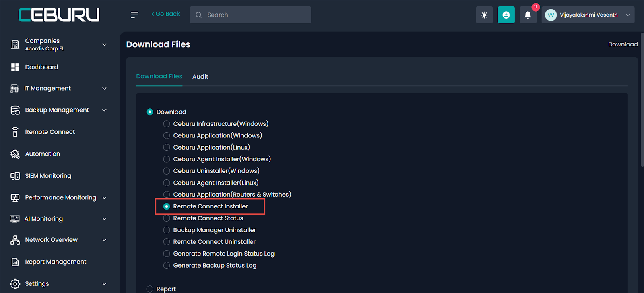
Task: Expand the Network Overview chevron
Action: tap(104, 240)
